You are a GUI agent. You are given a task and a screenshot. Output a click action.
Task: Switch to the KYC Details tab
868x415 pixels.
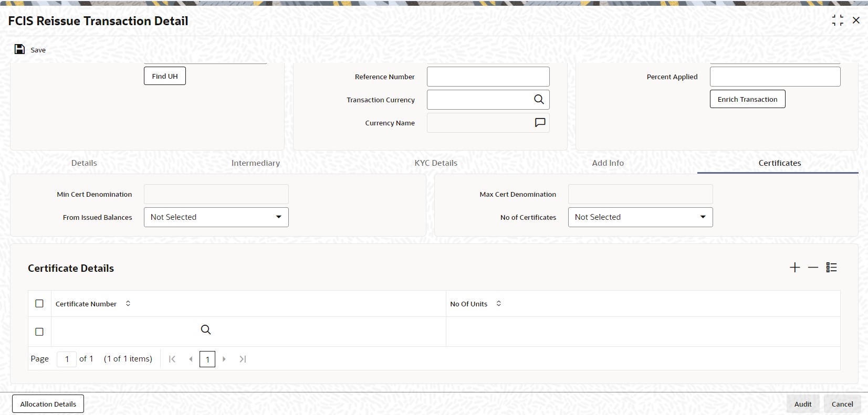pos(436,163)
